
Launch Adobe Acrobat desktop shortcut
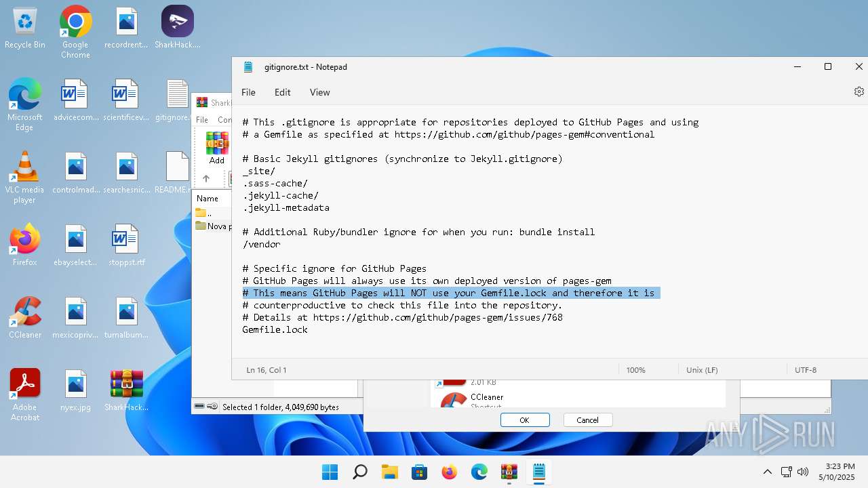(25, 395)
